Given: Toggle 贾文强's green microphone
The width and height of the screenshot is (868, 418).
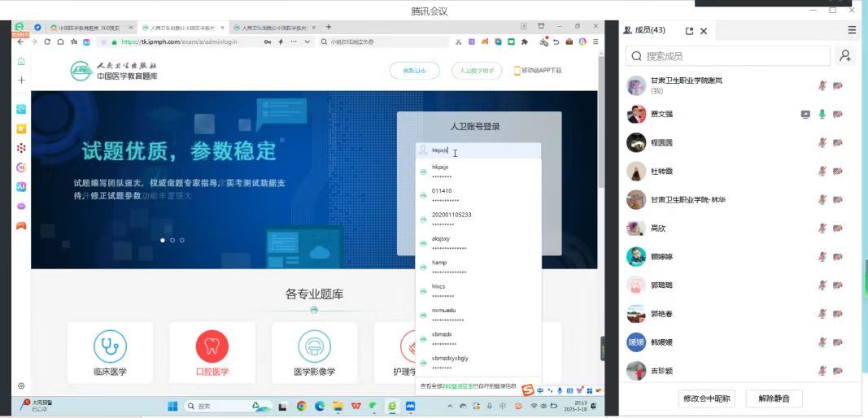Looking at the screenshot, I should pos(822,115).
